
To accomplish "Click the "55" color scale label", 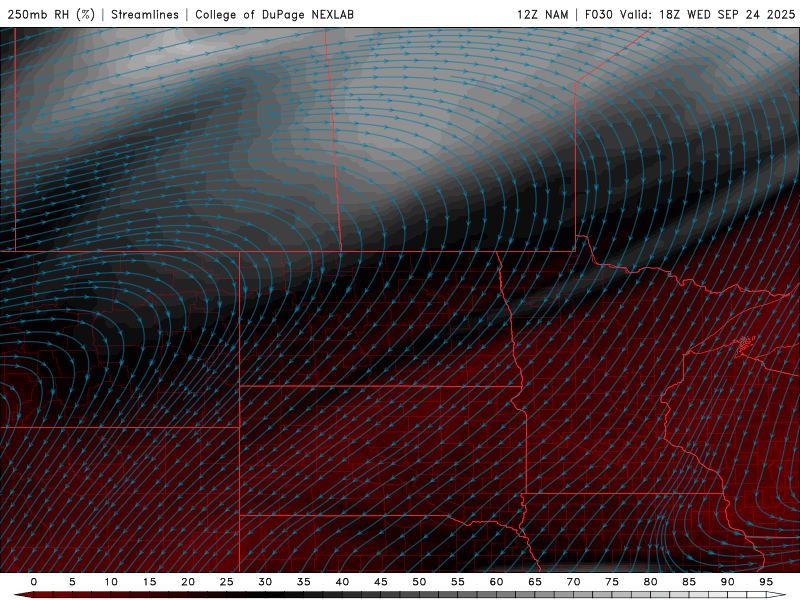I will (x=458, y=582).
